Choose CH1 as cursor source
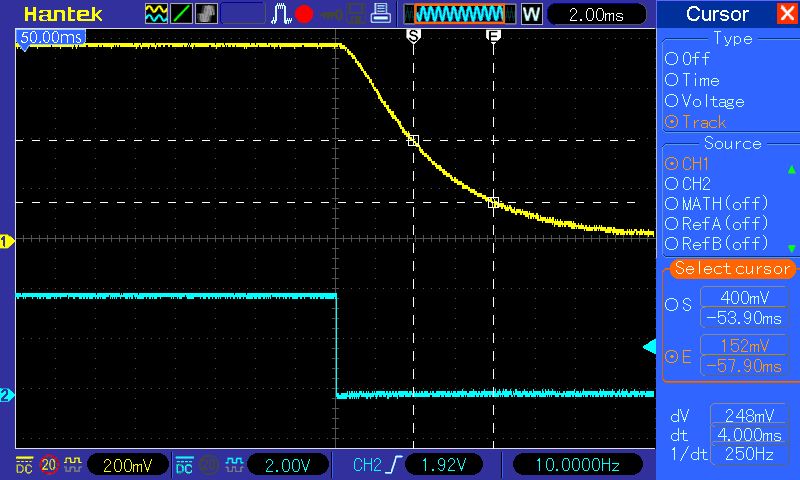The image size is (800, 480). (687, 164)
